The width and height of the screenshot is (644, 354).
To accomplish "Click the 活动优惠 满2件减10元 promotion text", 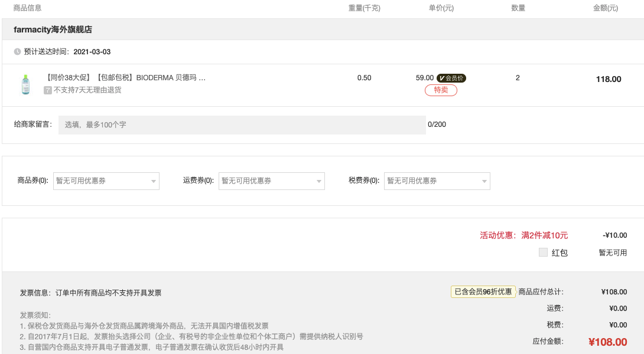I will [x=523, y=235].
